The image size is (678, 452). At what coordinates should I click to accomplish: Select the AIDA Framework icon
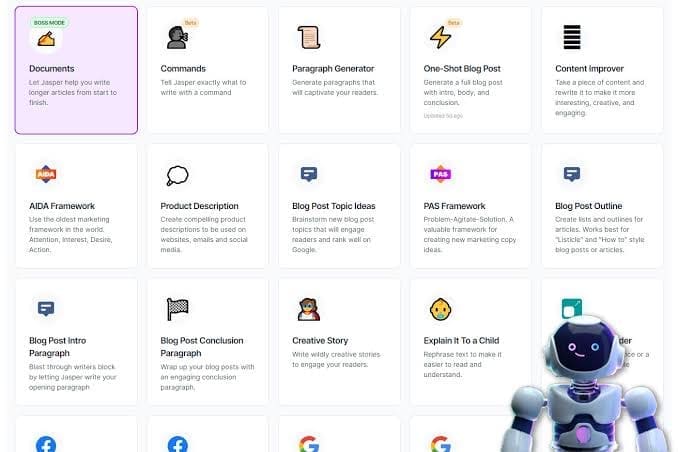pos(46,174)
